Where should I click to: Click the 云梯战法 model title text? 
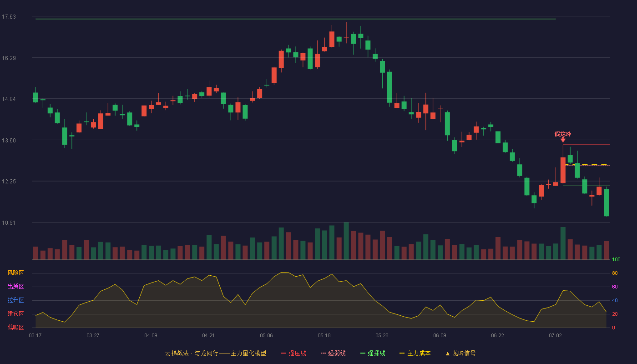(177, 354)
